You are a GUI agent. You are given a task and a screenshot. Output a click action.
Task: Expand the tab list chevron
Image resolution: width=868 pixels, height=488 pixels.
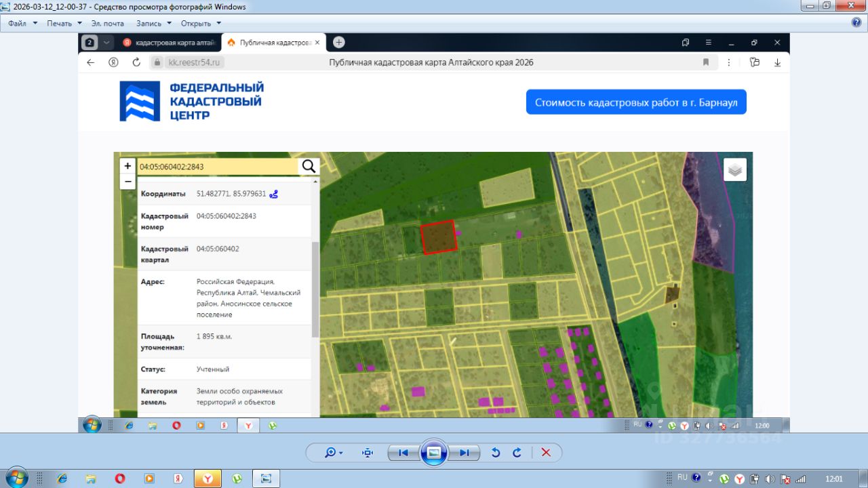click(106, 42)
